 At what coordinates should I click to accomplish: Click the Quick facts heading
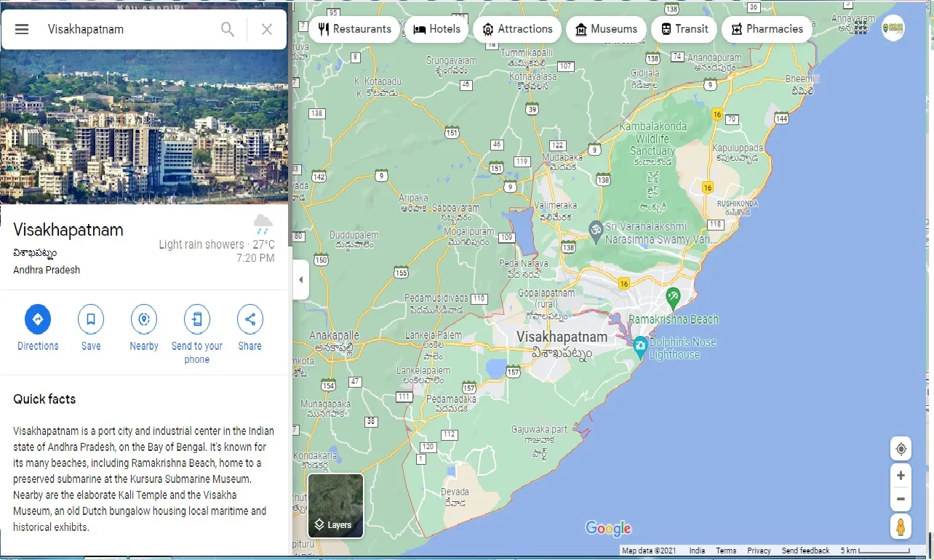coord(44,399)
